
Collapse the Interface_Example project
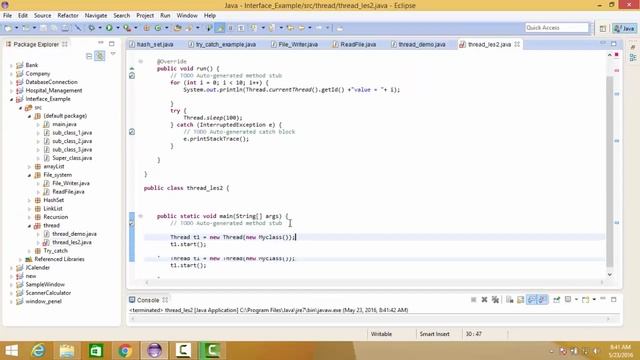11,99
